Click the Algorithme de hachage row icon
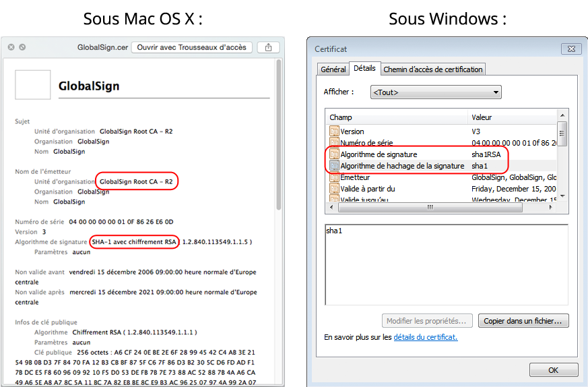 pyautogui.click(x=334, y=166)
